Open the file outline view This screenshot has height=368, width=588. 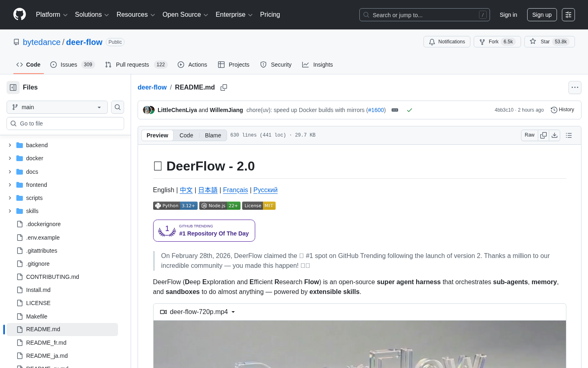coord(569,135)
